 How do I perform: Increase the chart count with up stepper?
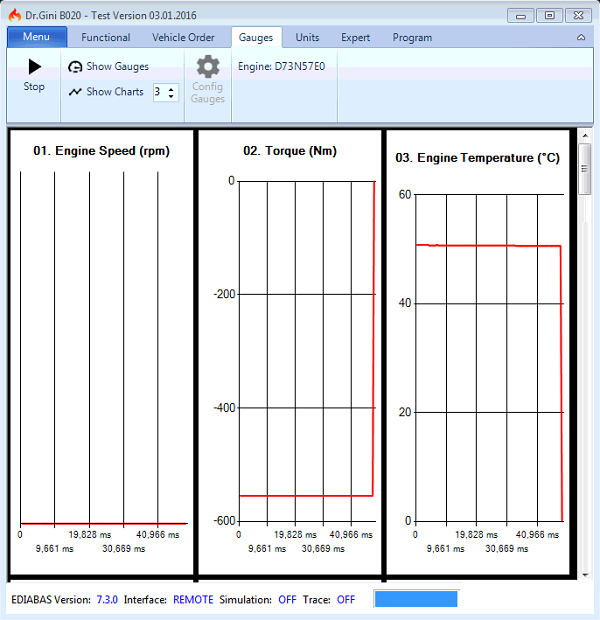pyautogui.click(x=173, y=88)
